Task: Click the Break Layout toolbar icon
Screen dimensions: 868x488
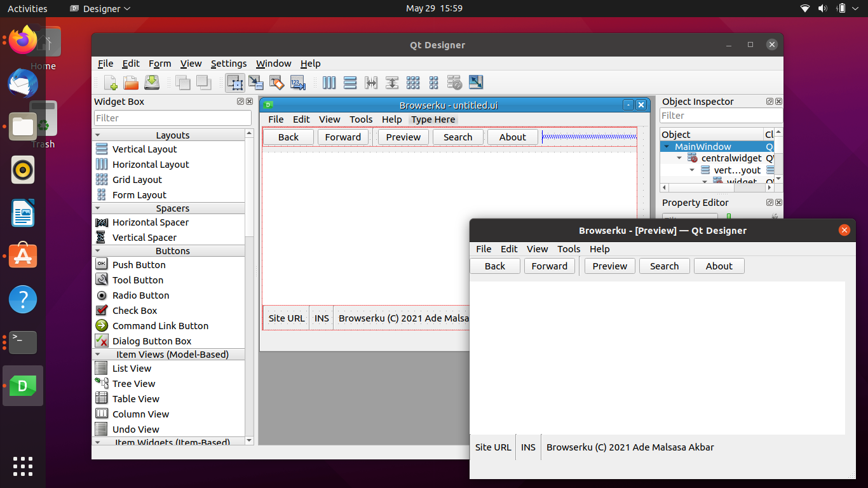Action: pyautogui.click(x=454, y=82)
